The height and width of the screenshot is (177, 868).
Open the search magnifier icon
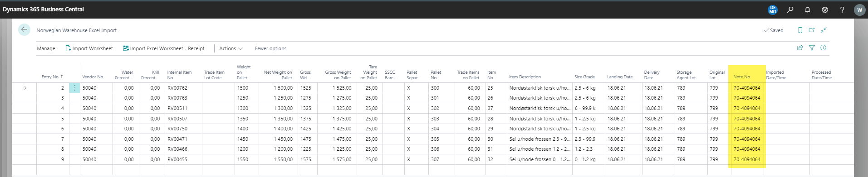[790, 10]
